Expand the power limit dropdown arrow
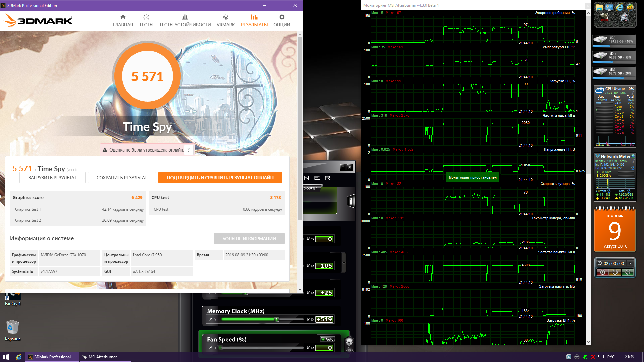Viewport: 644px width, 362px height. pos(344,263)
